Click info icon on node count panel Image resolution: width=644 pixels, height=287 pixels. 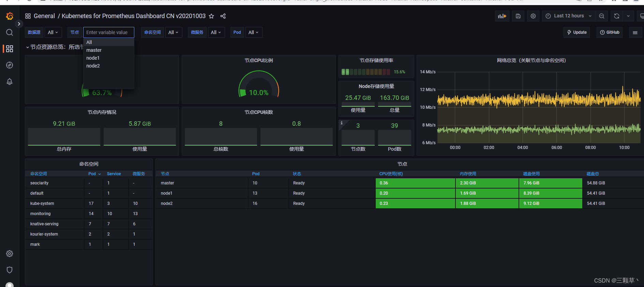pos(342,123)
